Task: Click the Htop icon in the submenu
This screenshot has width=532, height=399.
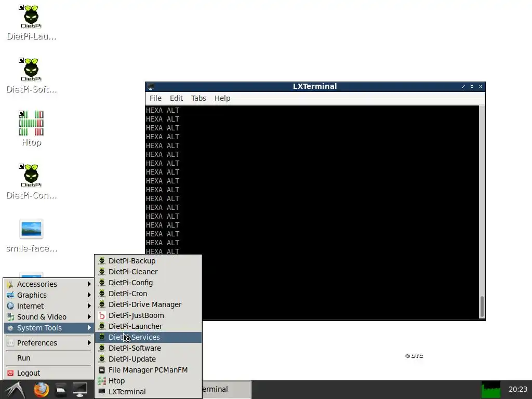Action: click(x=102, y=381)
